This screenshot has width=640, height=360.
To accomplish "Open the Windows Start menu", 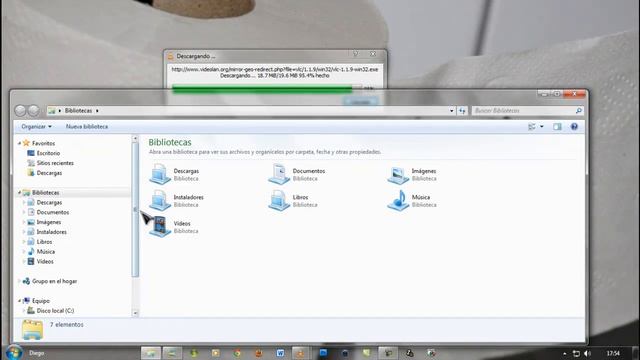I will [x=13, y=353].
